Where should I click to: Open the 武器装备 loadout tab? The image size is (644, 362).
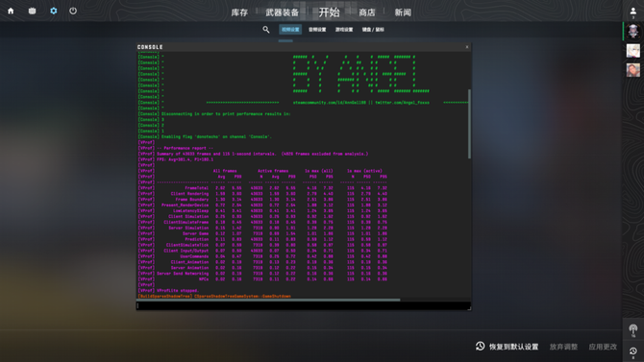[x=283, y=12]
